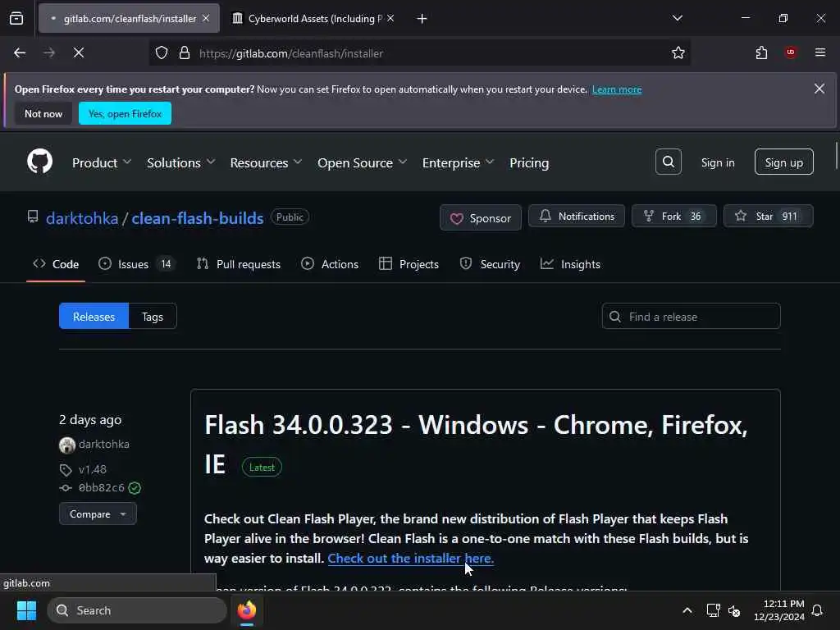
Task: Open a new tab with plus icon
Action: [x=422, y=19]
